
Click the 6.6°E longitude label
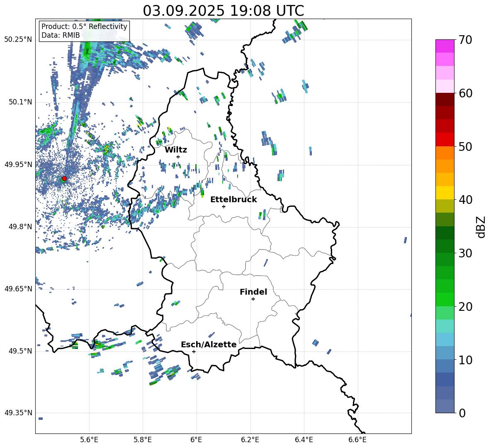(x=357, y=440)
